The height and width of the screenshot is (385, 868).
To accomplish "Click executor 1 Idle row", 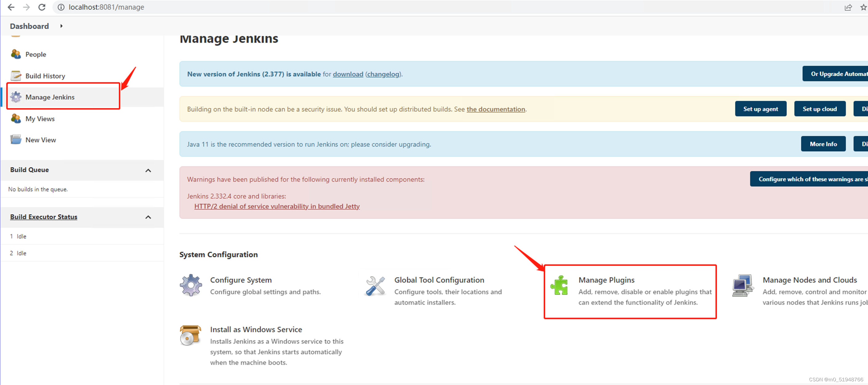I will (x=82, y=236).
